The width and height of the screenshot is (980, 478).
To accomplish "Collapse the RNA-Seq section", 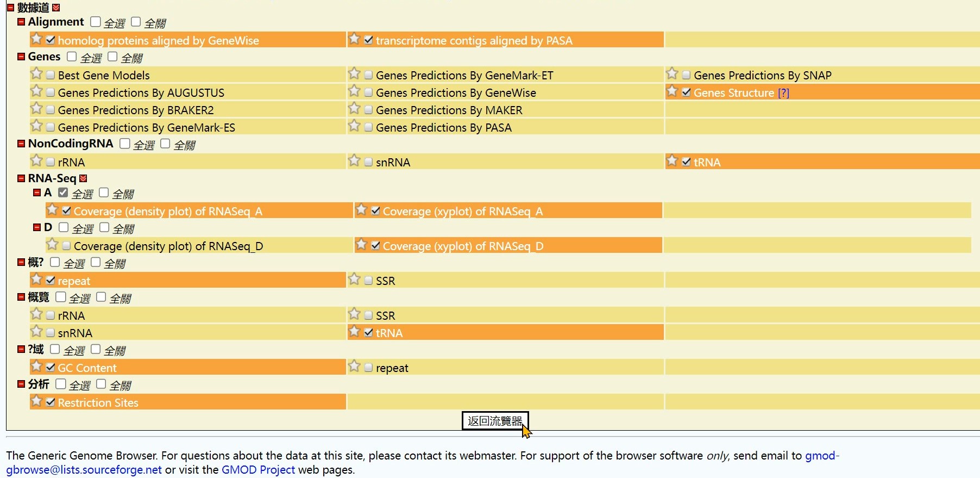I will pyautogui.click(x=21, y=179).
